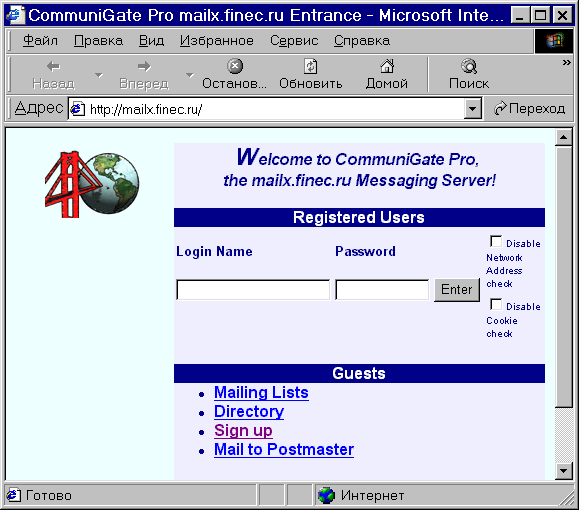Open the Файл menu
The image size is (579, 510).
click(x=40, y=41)
